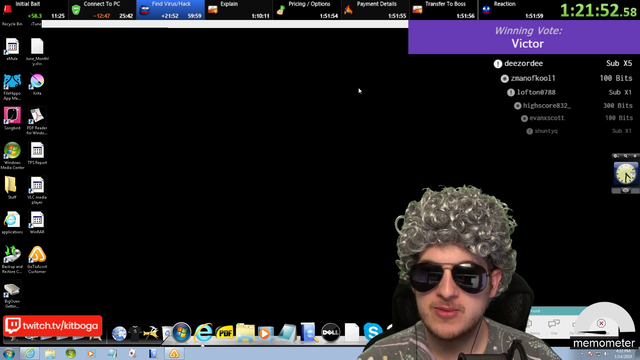Open the Windows Start menu
This screenshot has width=640, height=360.
[9, 353]
